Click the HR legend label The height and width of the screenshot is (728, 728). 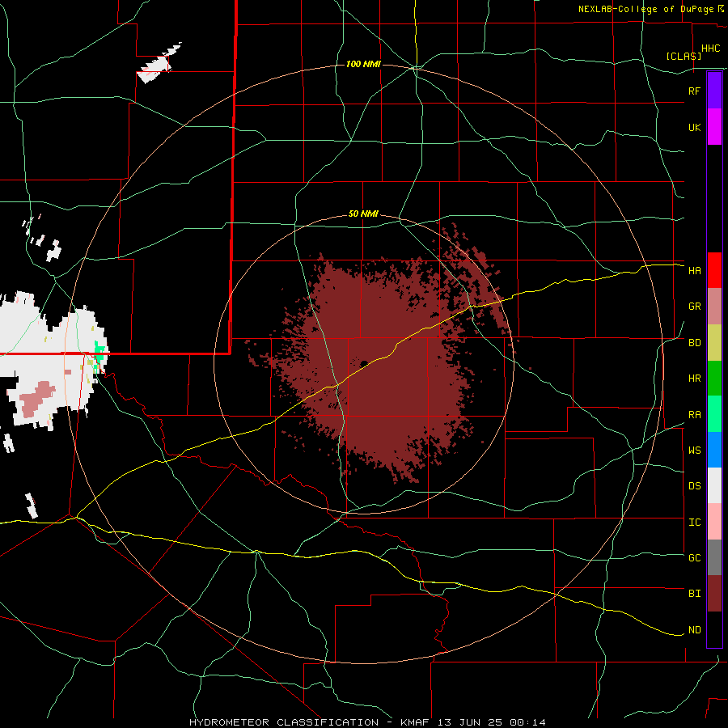click(694, 379)
